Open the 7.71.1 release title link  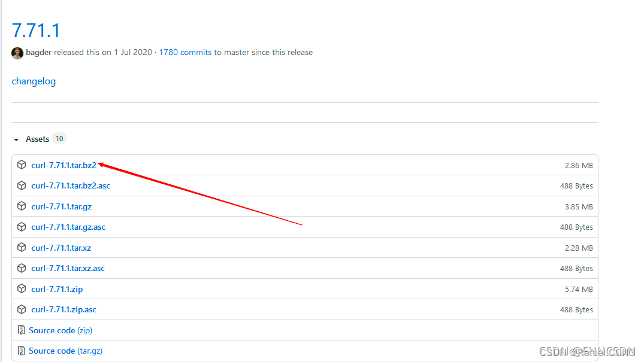click(36, 31)
